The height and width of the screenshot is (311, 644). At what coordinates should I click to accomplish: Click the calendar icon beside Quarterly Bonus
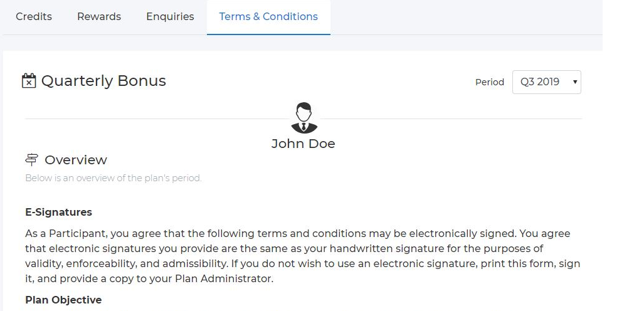tap(29, 80)
